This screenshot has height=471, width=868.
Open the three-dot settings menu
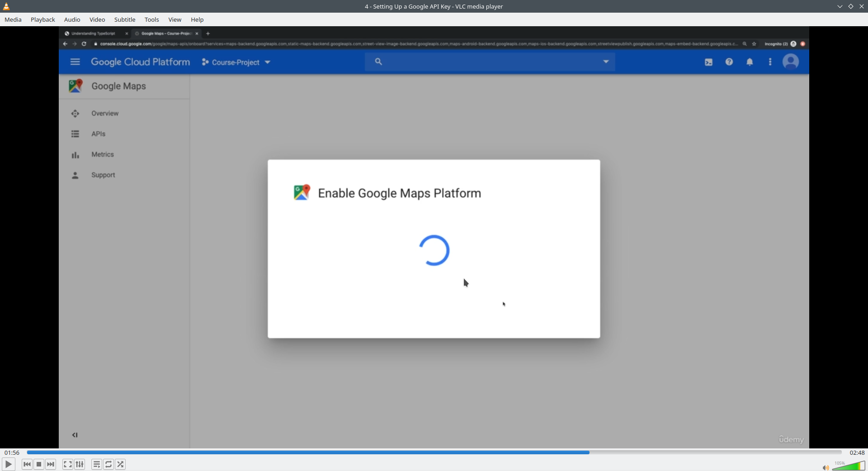770,62
